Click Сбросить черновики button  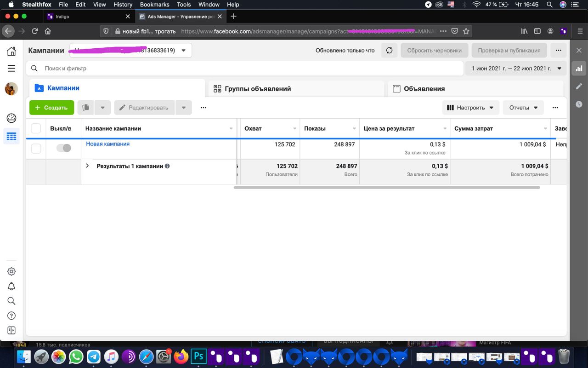(434, 50)
